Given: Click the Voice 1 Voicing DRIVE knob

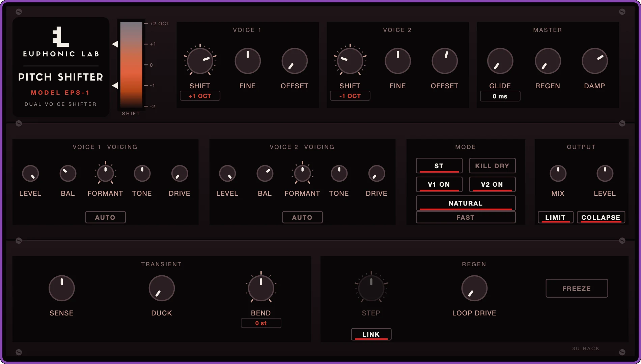Looking at the screenshot, I should 179,174.
